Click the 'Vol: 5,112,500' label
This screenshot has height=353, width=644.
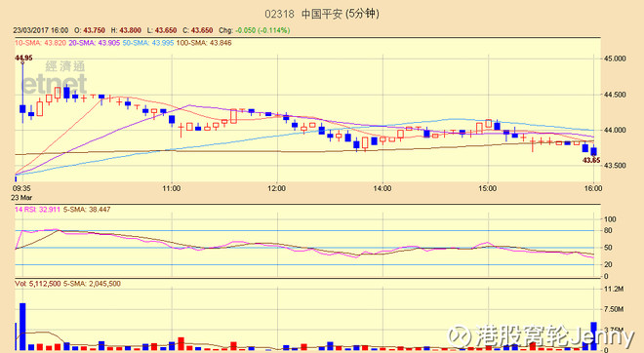38,284
